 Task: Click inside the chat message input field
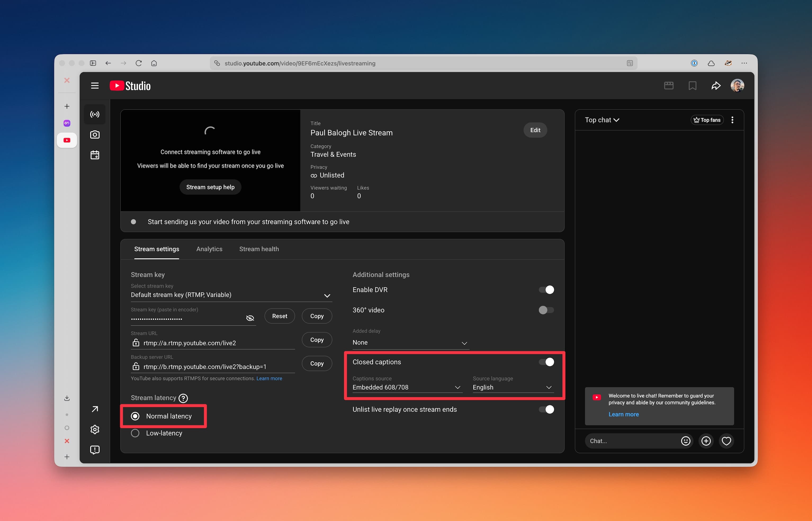coord(629,441)
